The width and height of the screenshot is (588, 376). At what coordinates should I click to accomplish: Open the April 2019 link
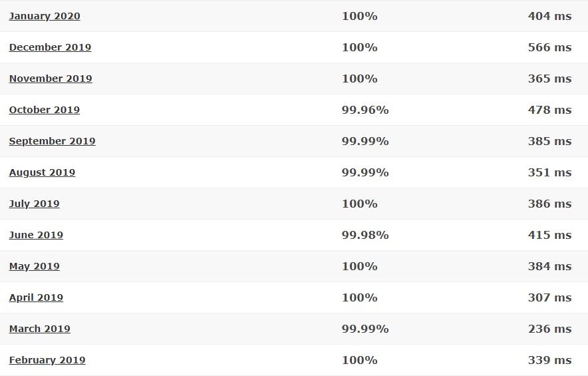pos(36,297)
